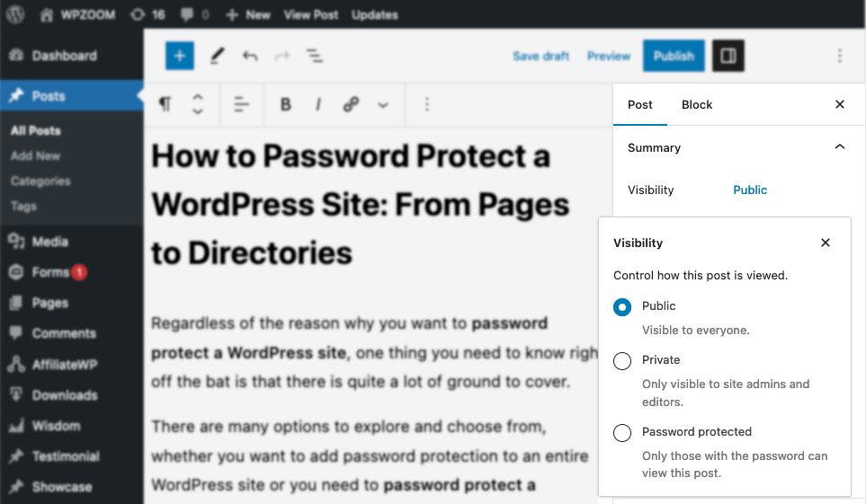Toggle the block inserter plus button
The width and height of the screenshot is (866, 504).
pyautogui.click(x=180, y=56)
